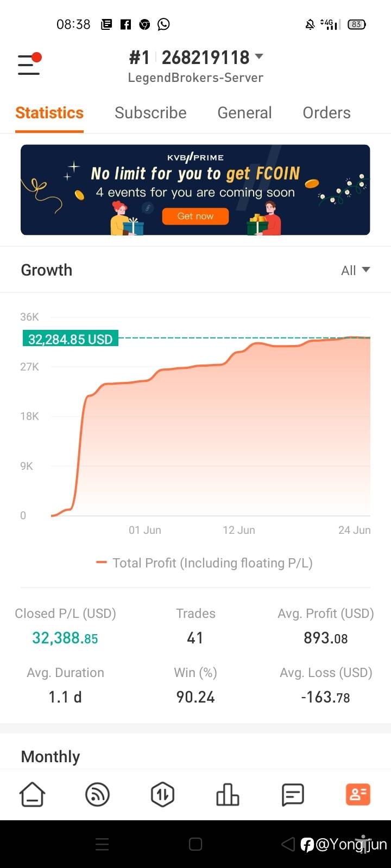Switch to the Subscribe tab

[x=150, y=113]
